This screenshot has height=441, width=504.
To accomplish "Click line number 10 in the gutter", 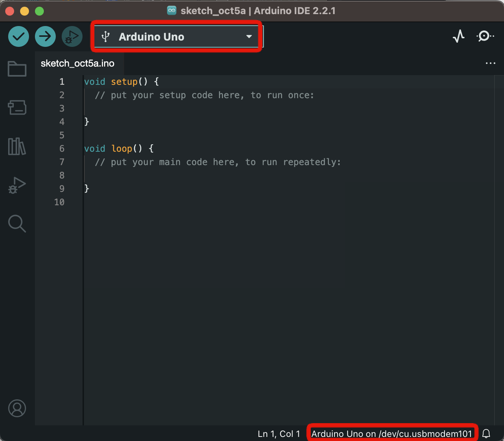I will 59,202.
